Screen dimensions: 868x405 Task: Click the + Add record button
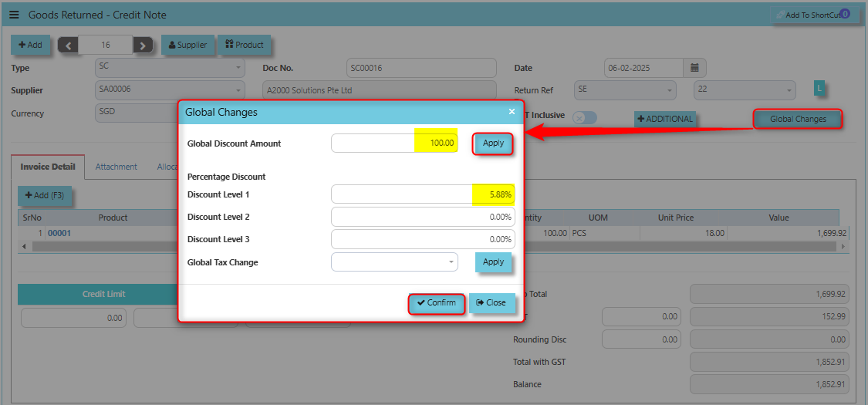pyautogui.click(x=30, y=45)
